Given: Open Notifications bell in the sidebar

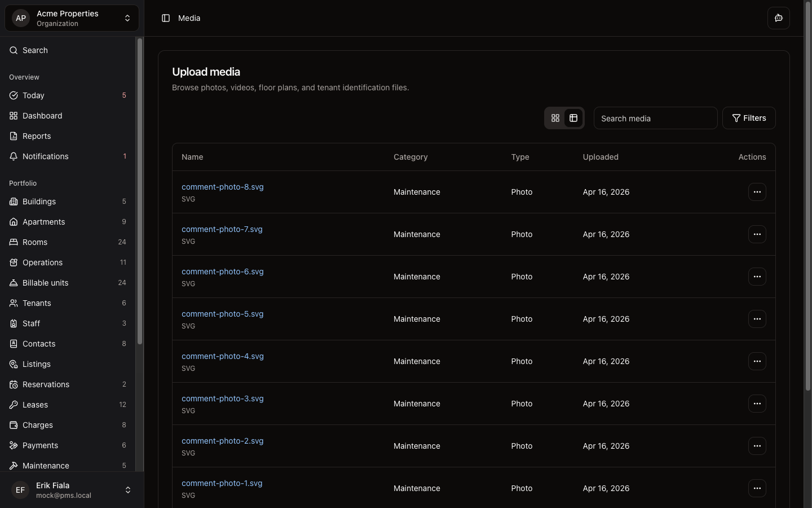Looking at the screenshot, I should coord(14,156).
